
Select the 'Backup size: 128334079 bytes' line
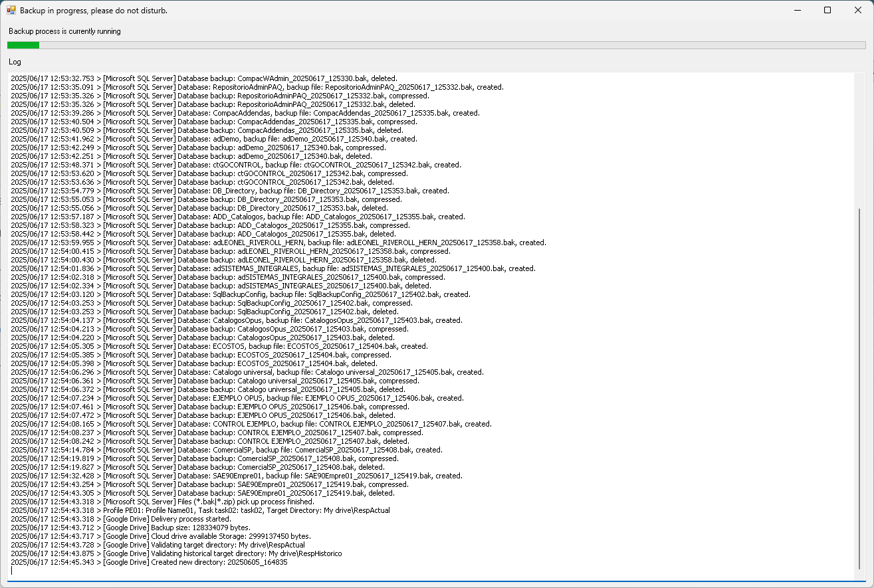point(131,528)
